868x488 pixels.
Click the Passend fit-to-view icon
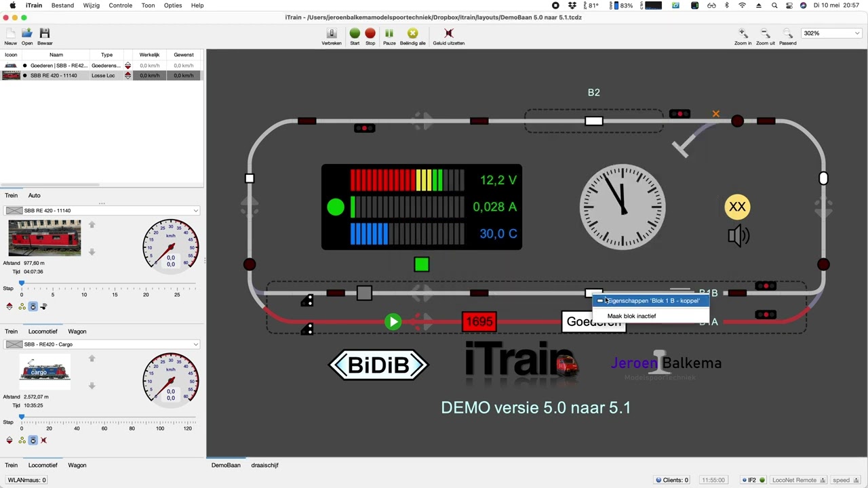787,33
